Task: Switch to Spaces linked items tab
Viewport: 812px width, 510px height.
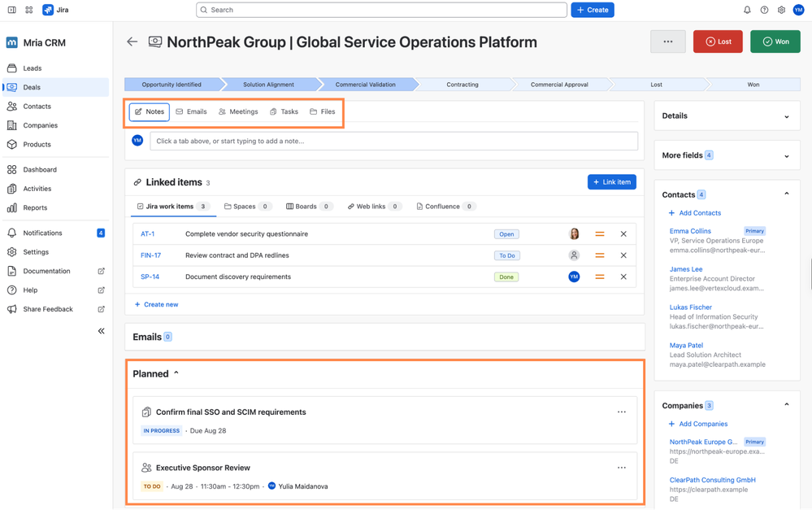Action: tap(248, 207)
